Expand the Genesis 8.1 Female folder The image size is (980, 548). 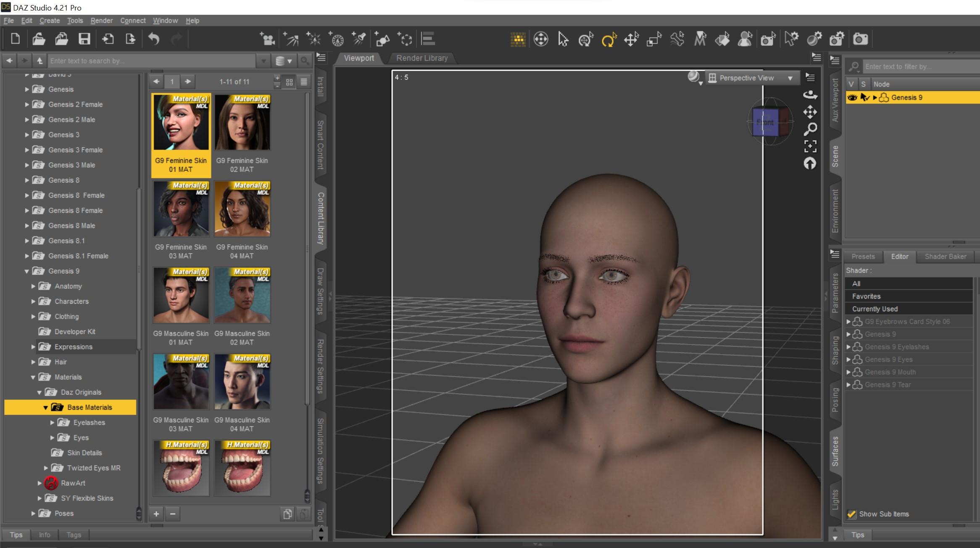click(27, 256)
